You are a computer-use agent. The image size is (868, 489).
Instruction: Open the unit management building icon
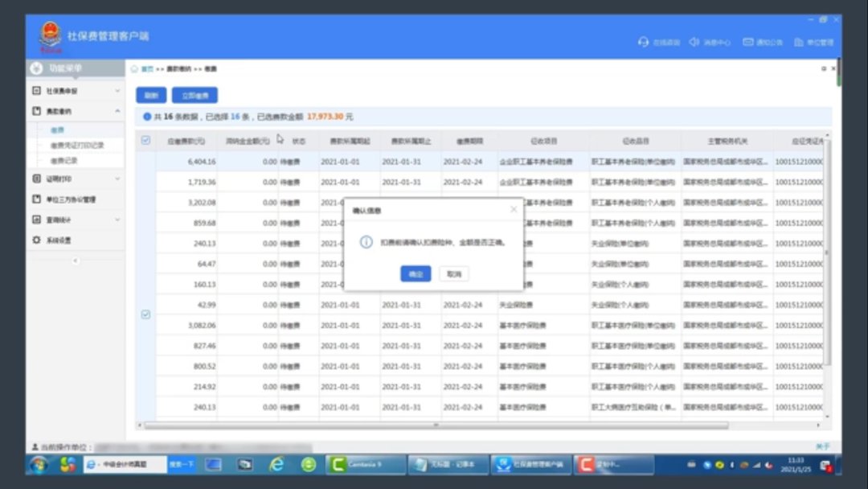click(799, 42)
